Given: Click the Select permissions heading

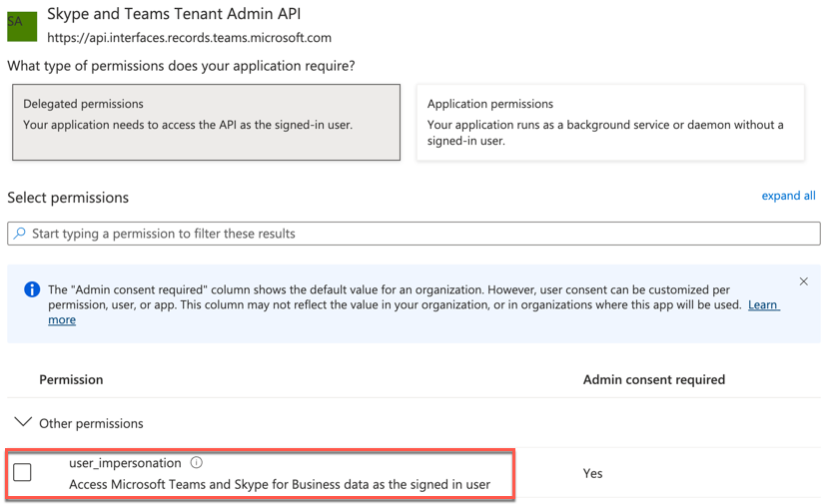Looking at the screenshot, I should click(68, 198).
